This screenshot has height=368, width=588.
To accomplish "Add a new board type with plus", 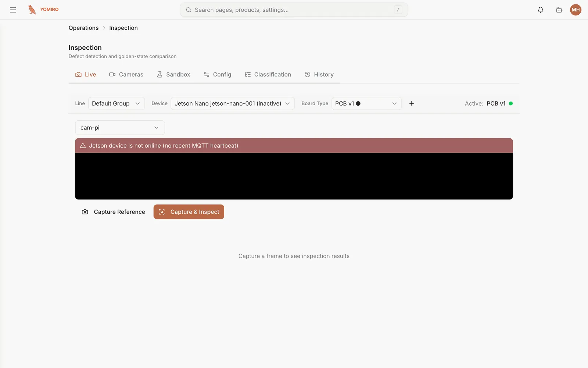I will [412, 103].
